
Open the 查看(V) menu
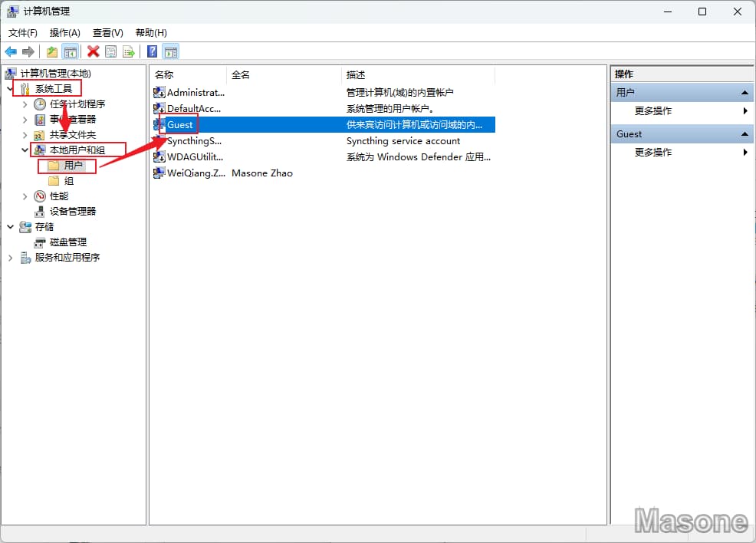coord(108,33)
